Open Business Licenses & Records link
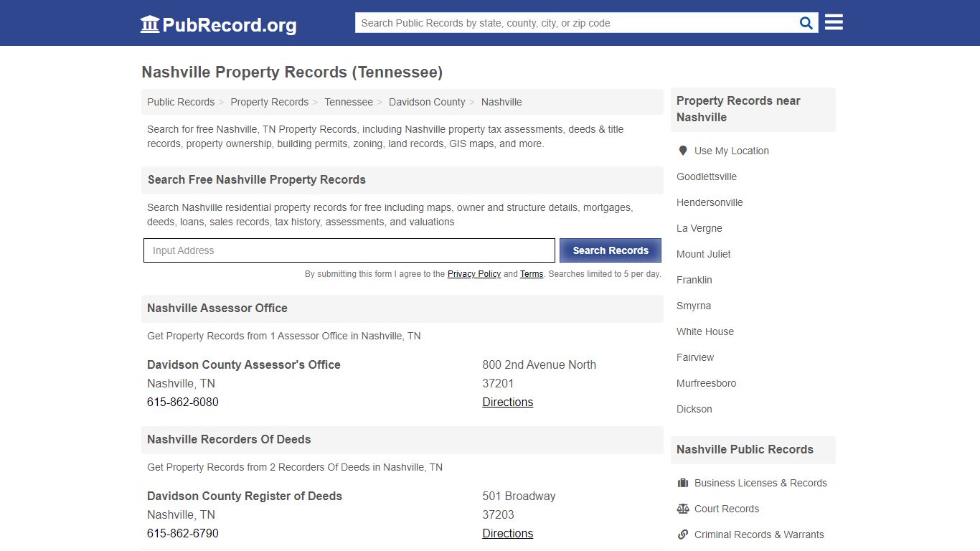The height and width of the screenshot is (551, 980). click(x=760, y=483)
